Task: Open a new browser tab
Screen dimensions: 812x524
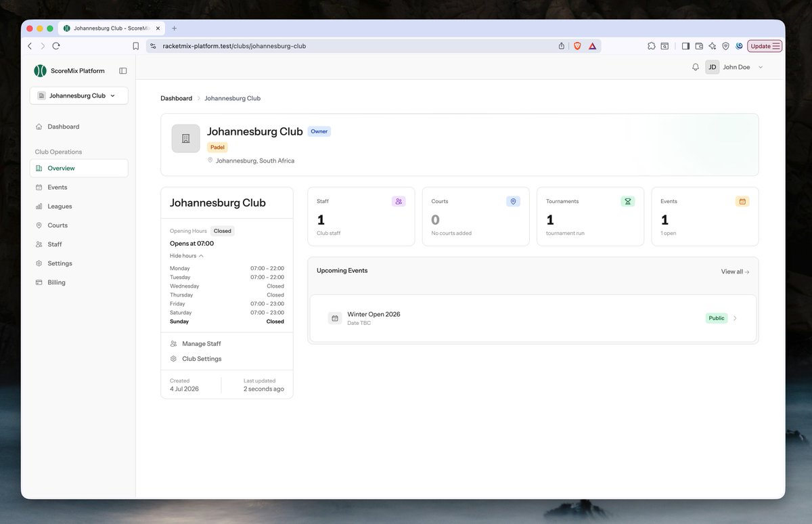Action: [174, 28]
